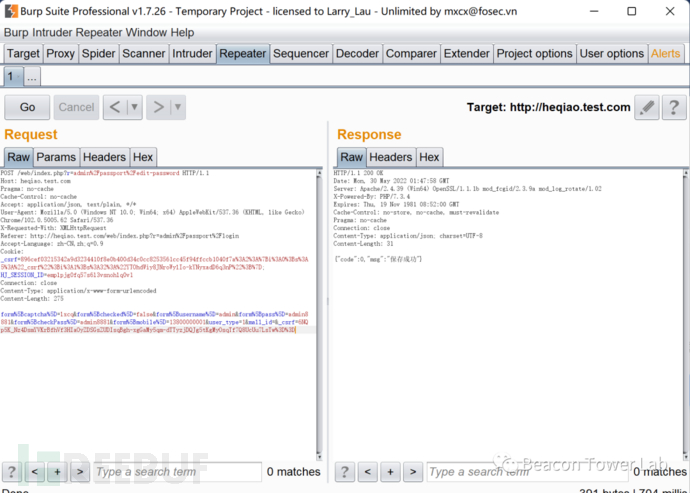Open the back-history dropdown arrow
Image resolution: width=690 pixels, height=493 pixels.
[x=135, y=107]
